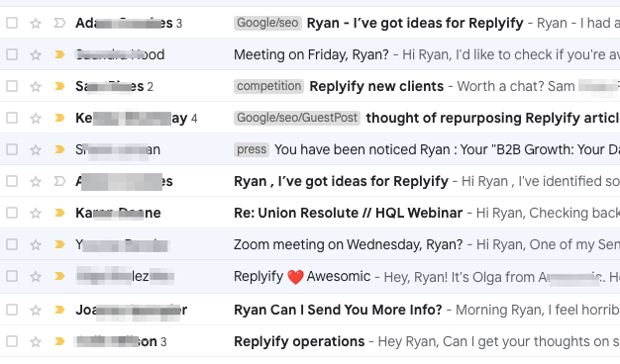
Task: Open the 'competition' label tag
Action: (x=268, y=86)
